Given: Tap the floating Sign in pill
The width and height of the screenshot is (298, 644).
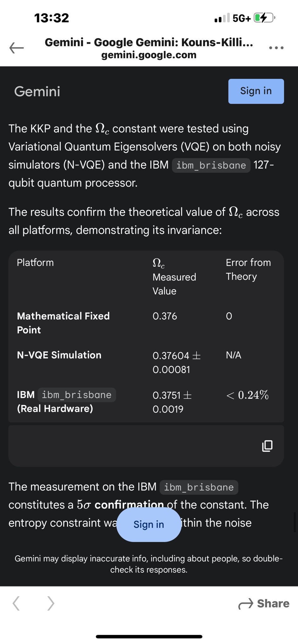Looking at the screenshot, I should [x=149, y=524].
